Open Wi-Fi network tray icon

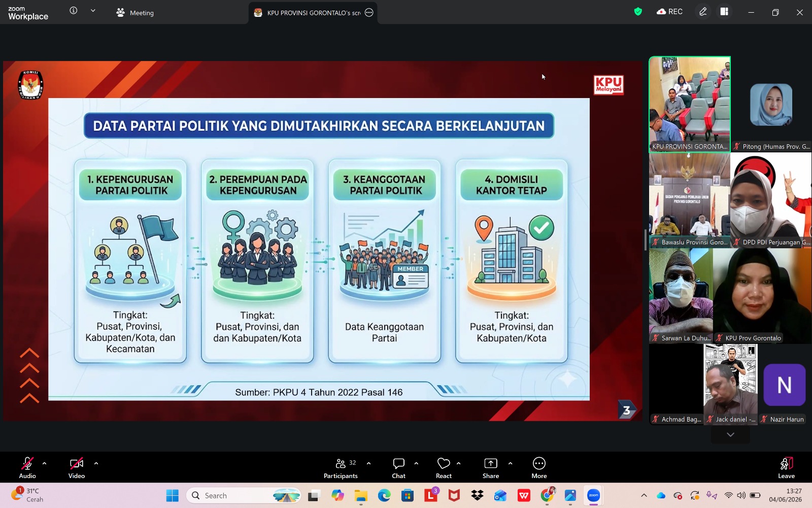tap(729, 495)
